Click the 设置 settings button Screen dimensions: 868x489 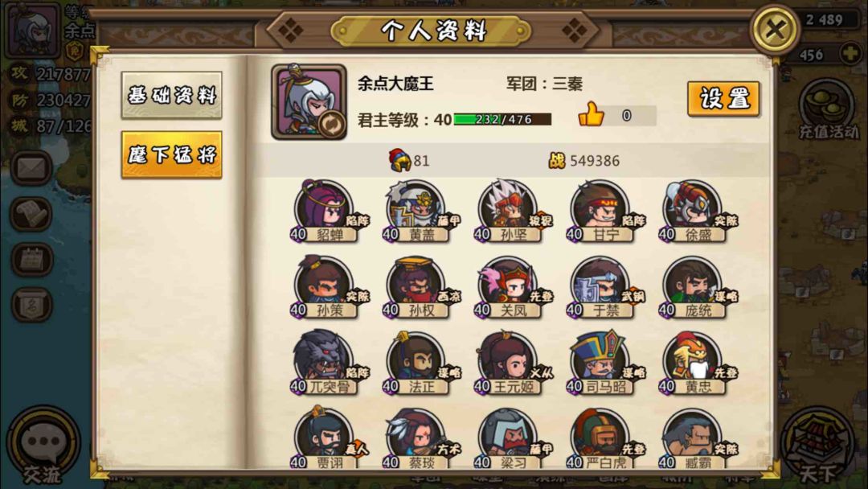tap(723, 99)
